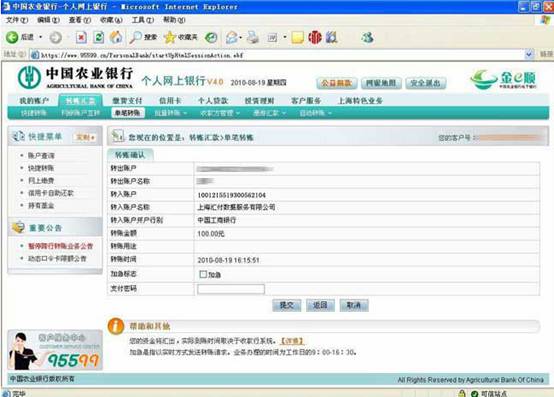The height and width of the screenshot is (397, 554).
Task: Open the 信用卡自助还款 quick menu link
Action: point(51,193)
